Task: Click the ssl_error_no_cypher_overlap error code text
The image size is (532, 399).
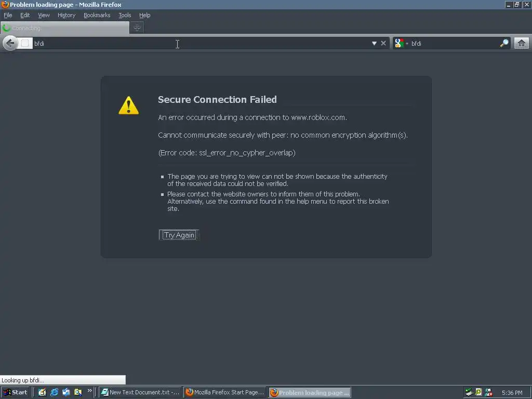Action: 247,153
